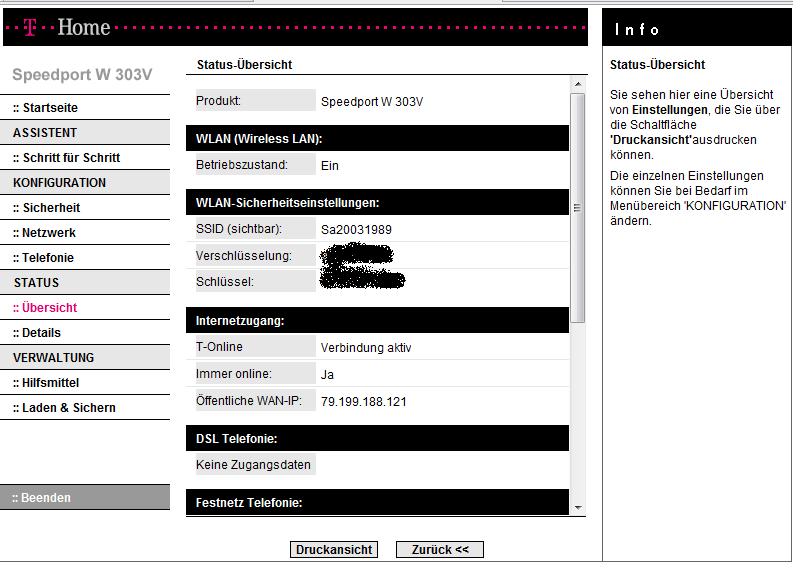Click the VERWALTUNG section header

tap(85, 358)
